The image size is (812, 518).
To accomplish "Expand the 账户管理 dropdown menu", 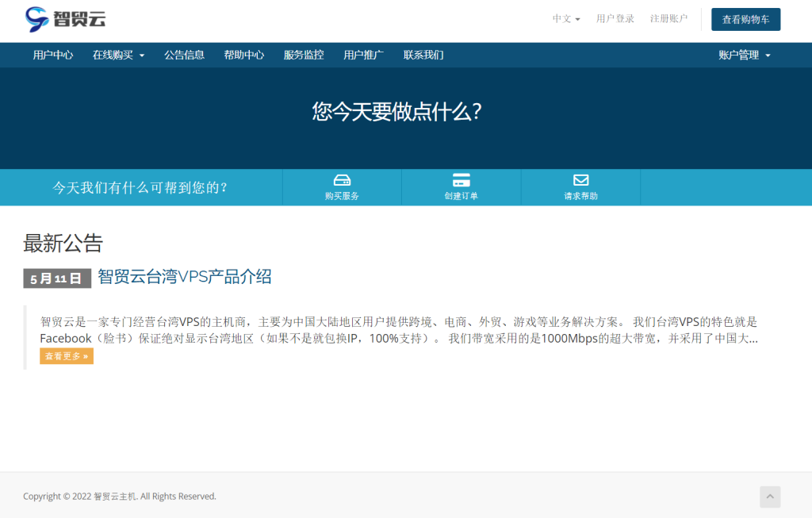I will 744,55.
